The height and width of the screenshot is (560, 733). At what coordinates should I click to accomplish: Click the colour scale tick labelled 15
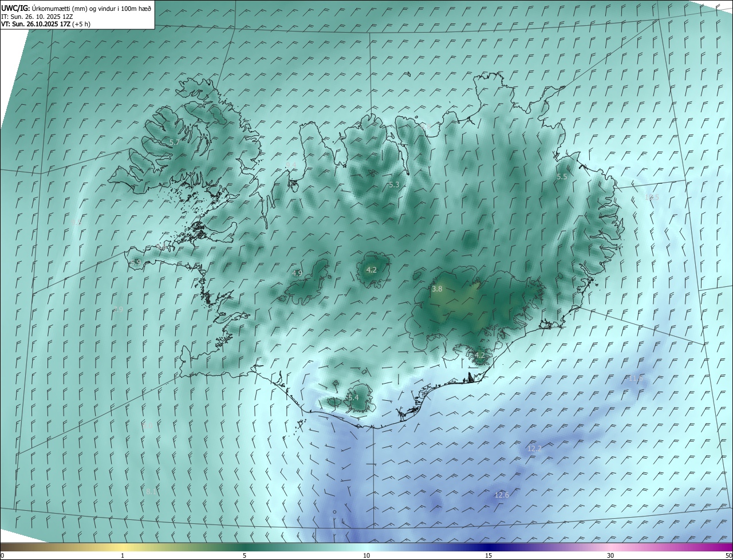[x=488, y=556]
